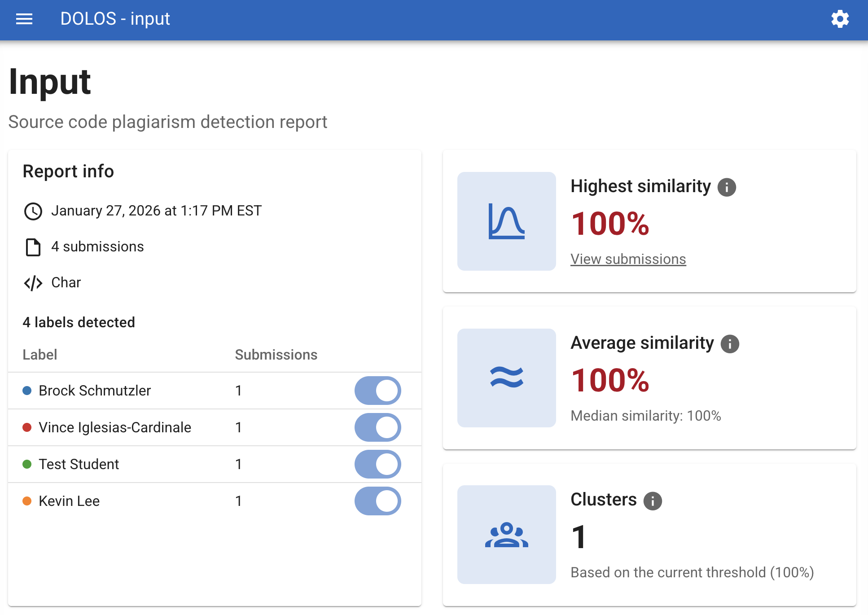Disable the Vince Iglesias-Cardinale label switch

point(377,427)
